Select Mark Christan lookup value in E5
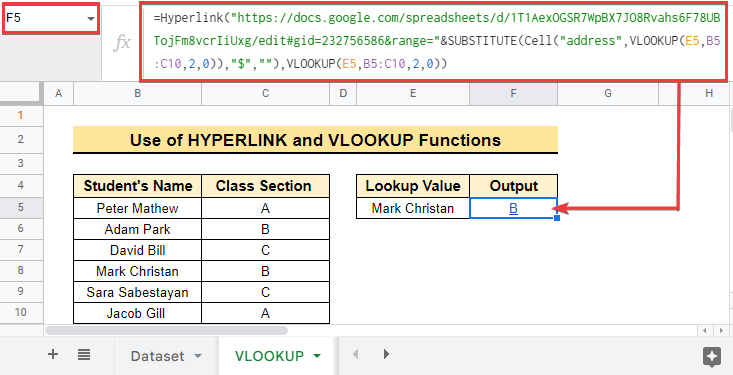This screenshot has width=733, height=375. click(x=413, y=208)
